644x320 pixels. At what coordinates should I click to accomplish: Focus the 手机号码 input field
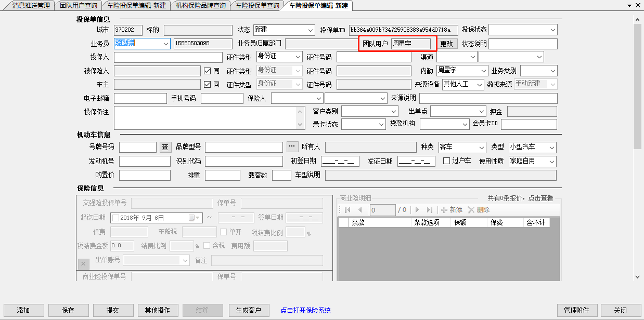pos(222,98)
